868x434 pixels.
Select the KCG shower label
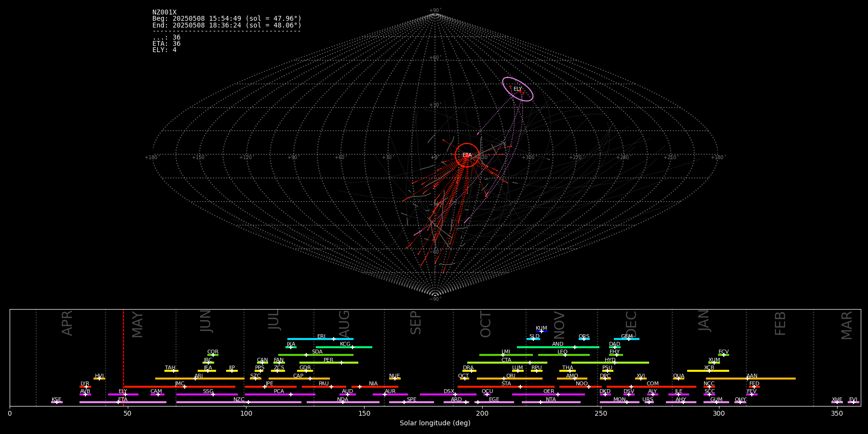(345, 344)
